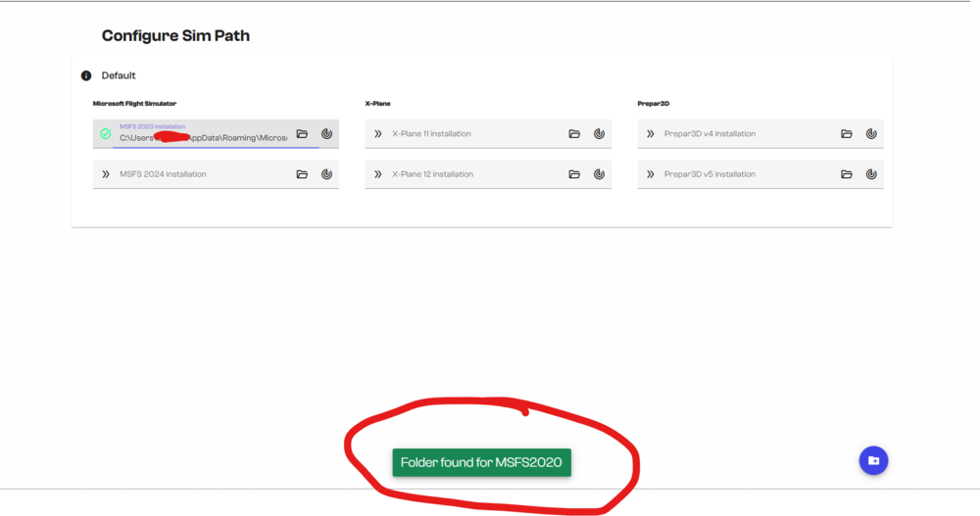Browse folder for Prepar3D v4 installation
The image size is (980, 516).
(x=847, y=134)
